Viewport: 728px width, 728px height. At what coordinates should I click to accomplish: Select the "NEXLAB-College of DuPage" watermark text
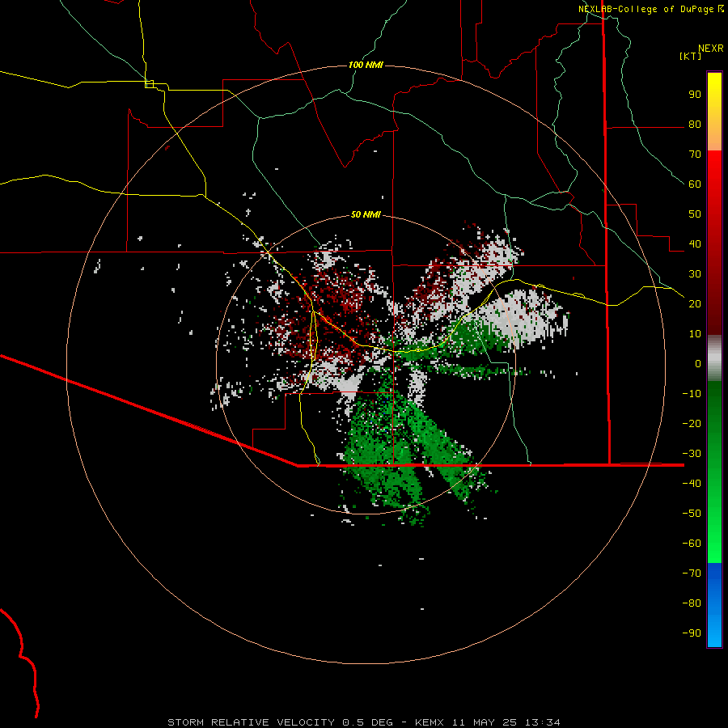point(645,9)
